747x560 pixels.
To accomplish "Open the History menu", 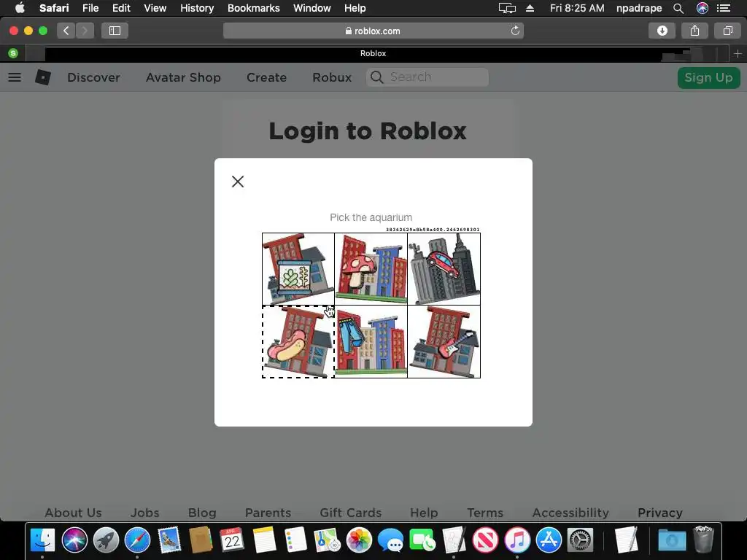I will 197,8.
